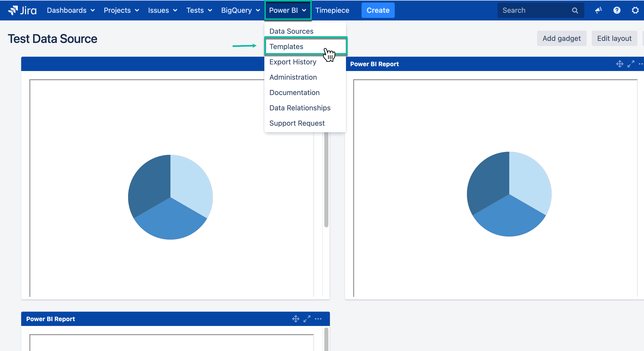Expand the Issues dropdown
This screenshot has height=351, width=644.
tap(163, 10)
